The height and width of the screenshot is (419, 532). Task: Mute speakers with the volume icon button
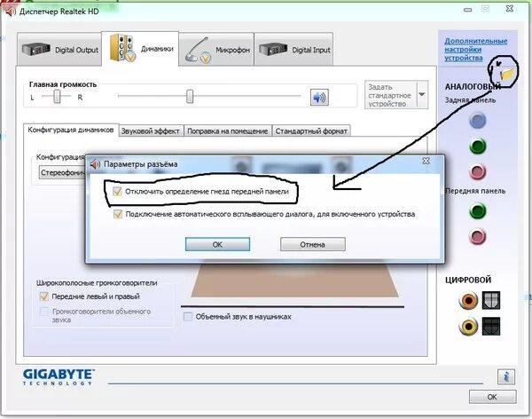[319, 98]
